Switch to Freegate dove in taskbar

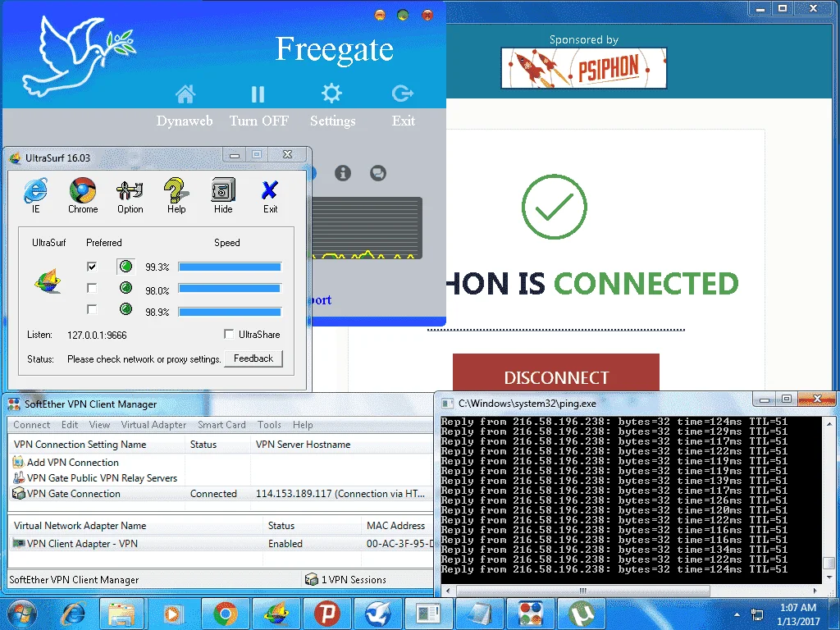pos(377,614)
